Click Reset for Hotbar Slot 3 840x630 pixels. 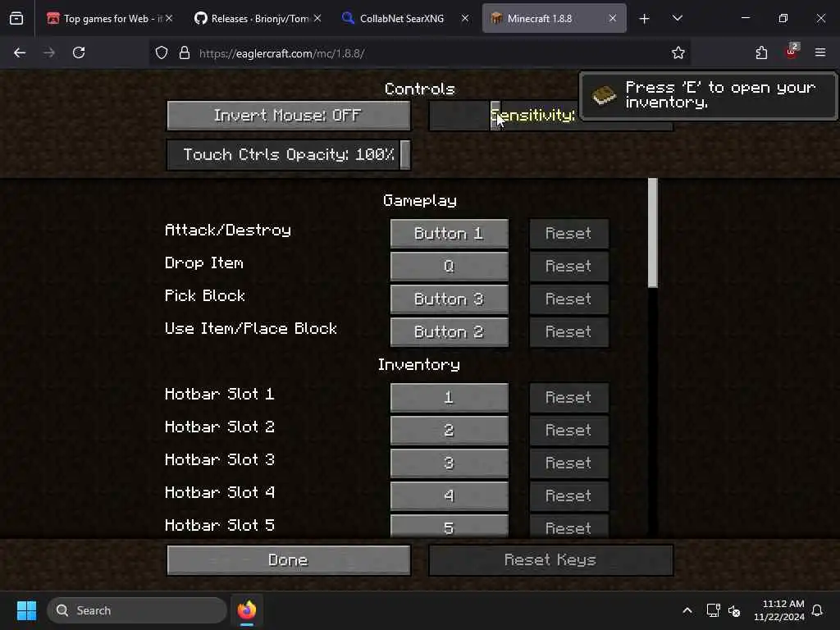[569, 463]
